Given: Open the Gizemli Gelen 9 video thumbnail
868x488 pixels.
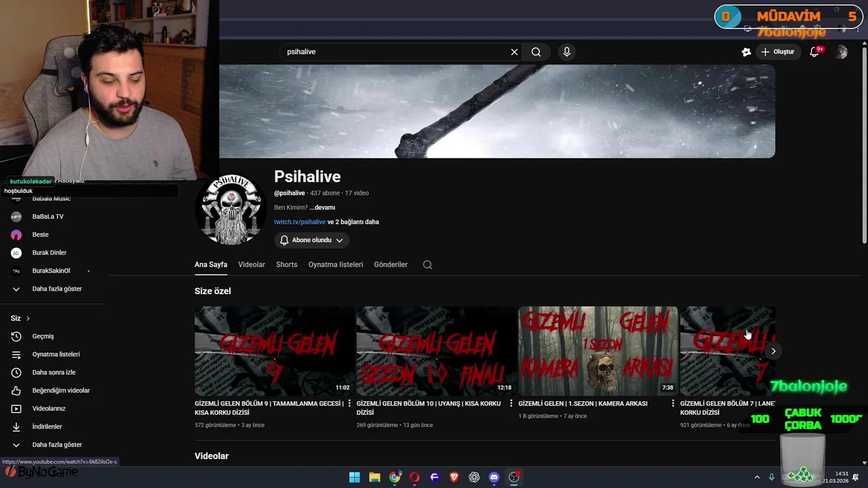Looking at the screenshot, I should (274, 351).
